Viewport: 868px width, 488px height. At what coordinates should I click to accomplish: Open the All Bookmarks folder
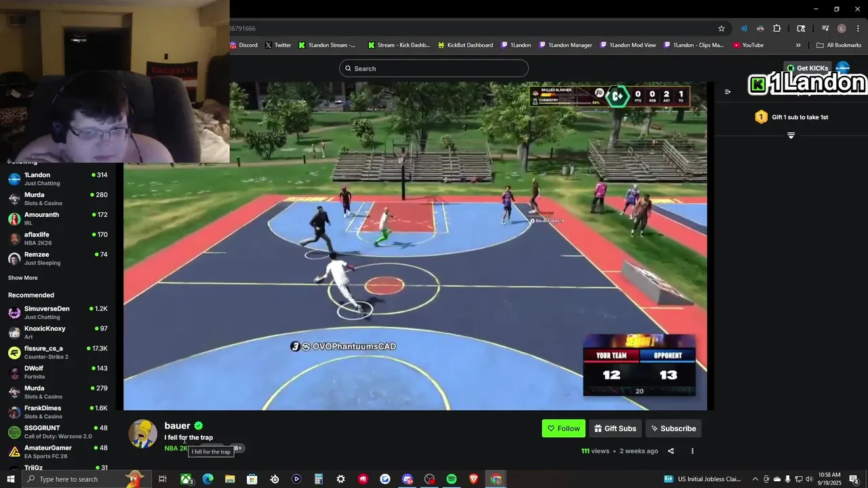click(x=839, y=45)
